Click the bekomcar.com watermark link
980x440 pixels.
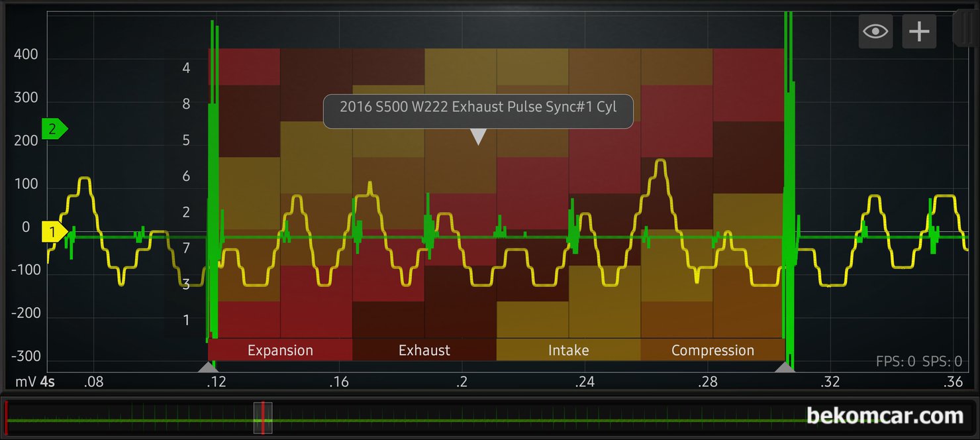click(x=885, y=416)
